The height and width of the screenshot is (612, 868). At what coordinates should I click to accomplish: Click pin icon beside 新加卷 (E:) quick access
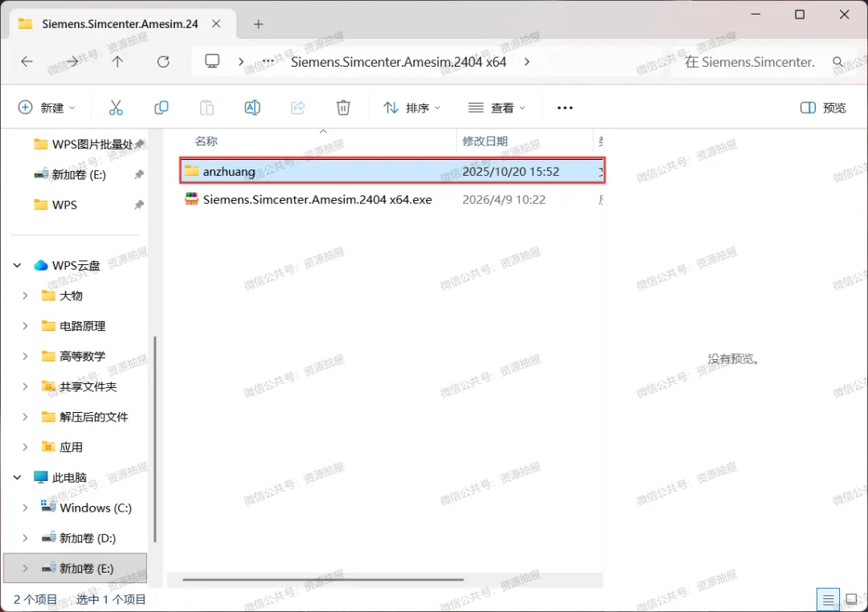pyautogui.click(x=139, y=174)
